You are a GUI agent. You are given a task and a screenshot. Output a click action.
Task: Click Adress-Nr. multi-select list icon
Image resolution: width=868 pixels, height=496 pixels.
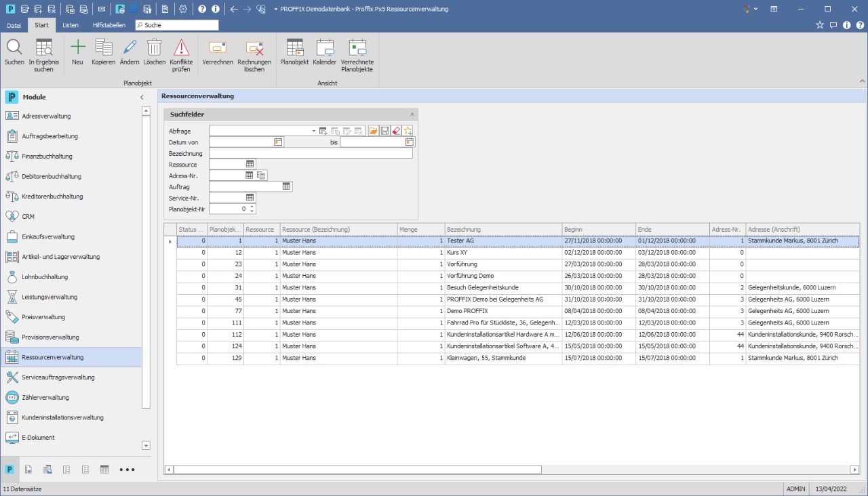click(261, 175)
